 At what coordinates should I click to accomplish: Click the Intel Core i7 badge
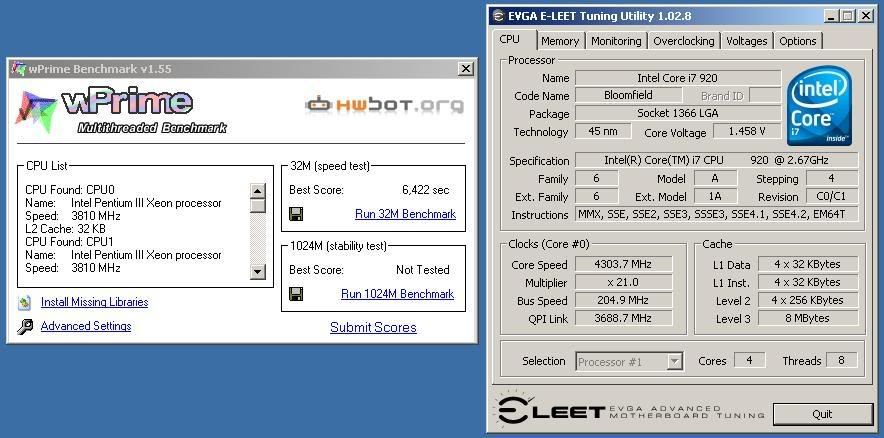[x=819, y=105]
